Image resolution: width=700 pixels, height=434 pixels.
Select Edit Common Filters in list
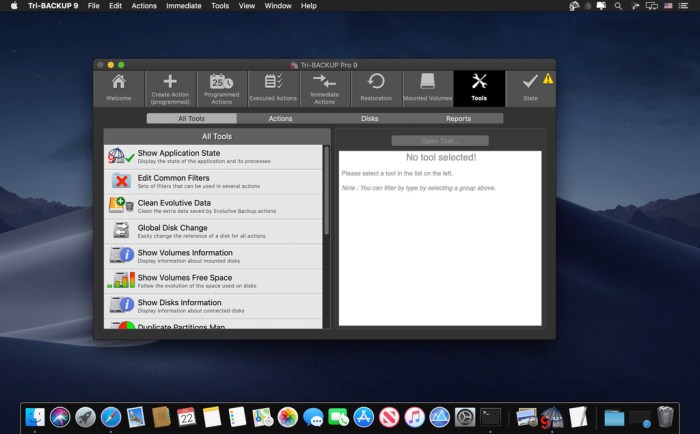click(x=215, y=181)
